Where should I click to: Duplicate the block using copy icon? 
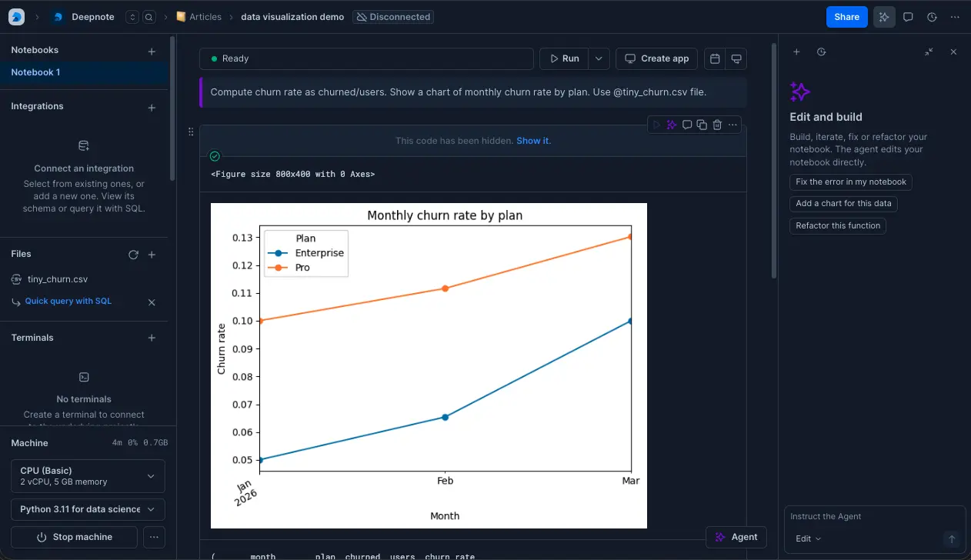(702, 125)
